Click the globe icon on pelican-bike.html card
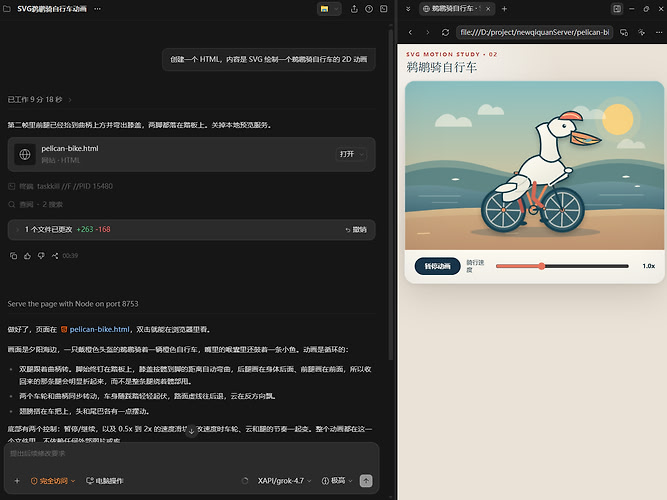 pyautogui.click(x=25, y=154)
